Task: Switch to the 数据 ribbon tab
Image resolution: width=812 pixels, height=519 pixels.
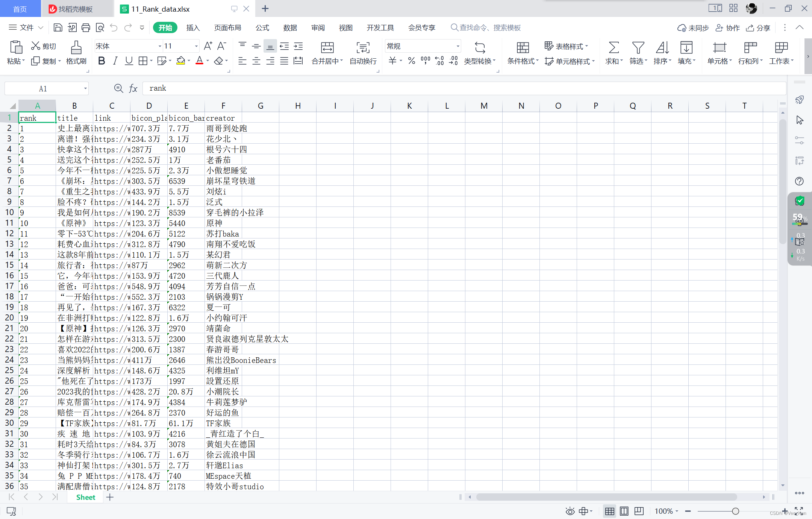Action: tap(289, 27)
